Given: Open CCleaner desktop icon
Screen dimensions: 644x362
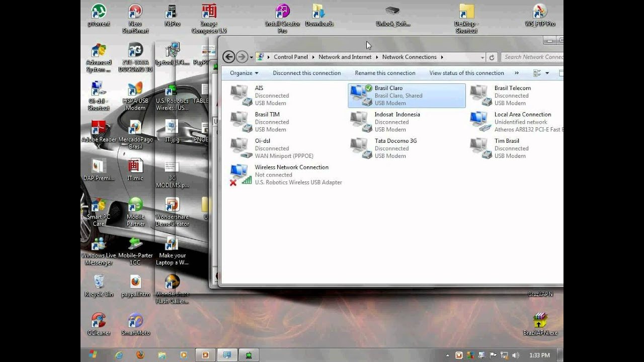Looking at the screenshot, I should coord(99,324).
